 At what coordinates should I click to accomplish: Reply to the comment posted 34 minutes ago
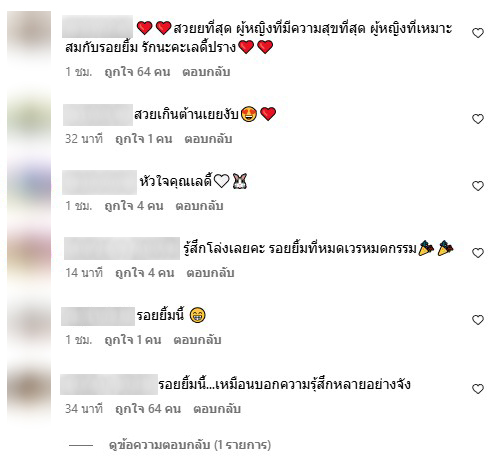[x=217, y=409]
